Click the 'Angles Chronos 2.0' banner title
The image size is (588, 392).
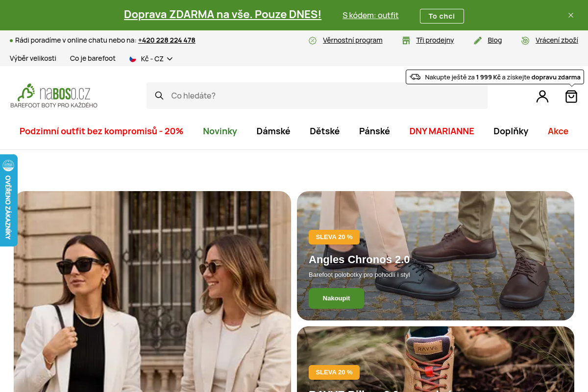point(359,260)
